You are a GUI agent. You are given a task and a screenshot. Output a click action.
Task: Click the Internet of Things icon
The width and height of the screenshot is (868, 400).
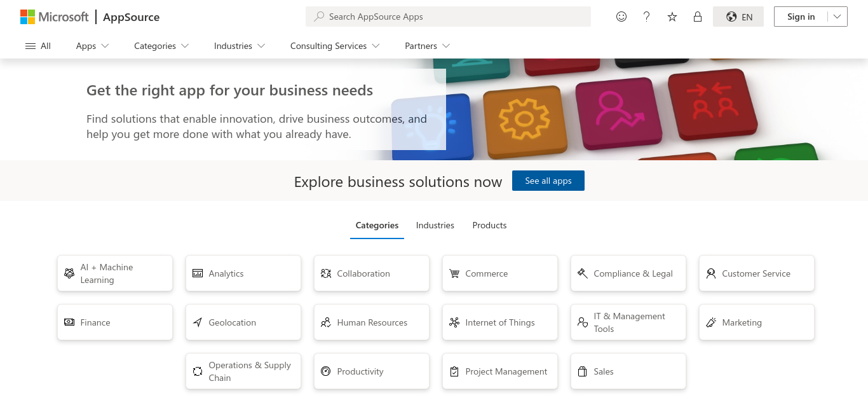point(454,322)
